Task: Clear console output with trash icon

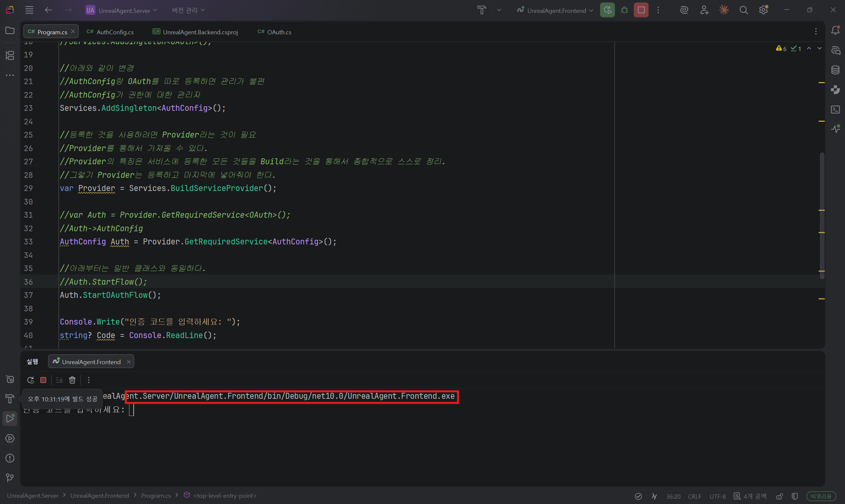Action: (x=72, y=380)
